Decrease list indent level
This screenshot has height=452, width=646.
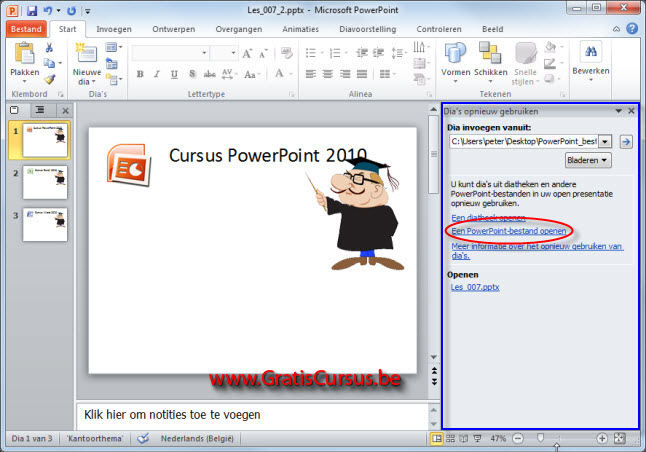362,53
